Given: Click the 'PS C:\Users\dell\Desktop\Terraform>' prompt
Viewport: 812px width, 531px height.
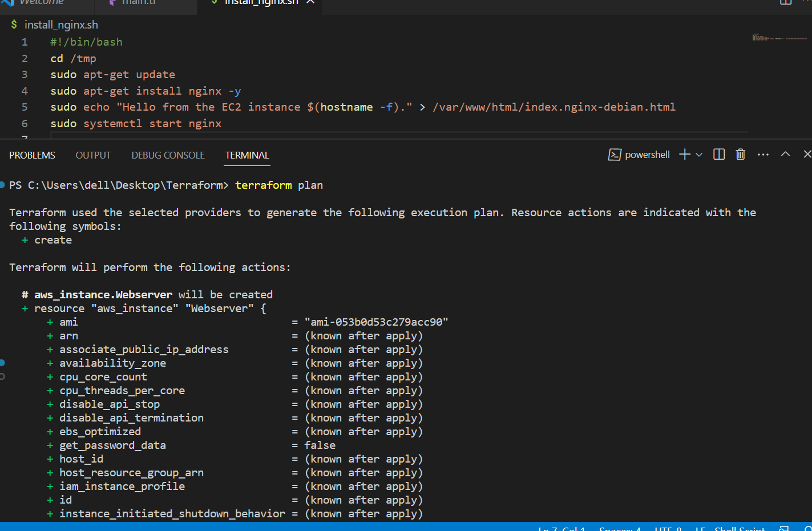Looking at the screenshot, I should click(x=119, y=185).
